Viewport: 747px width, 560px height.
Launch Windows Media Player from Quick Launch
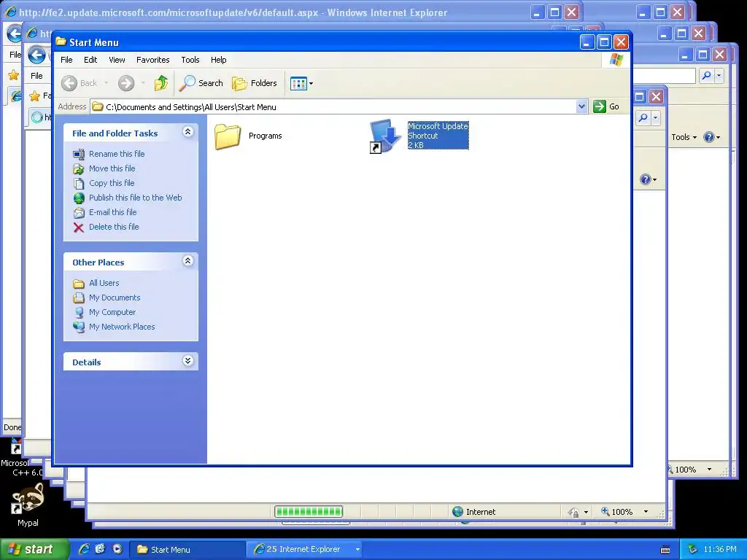117,549
